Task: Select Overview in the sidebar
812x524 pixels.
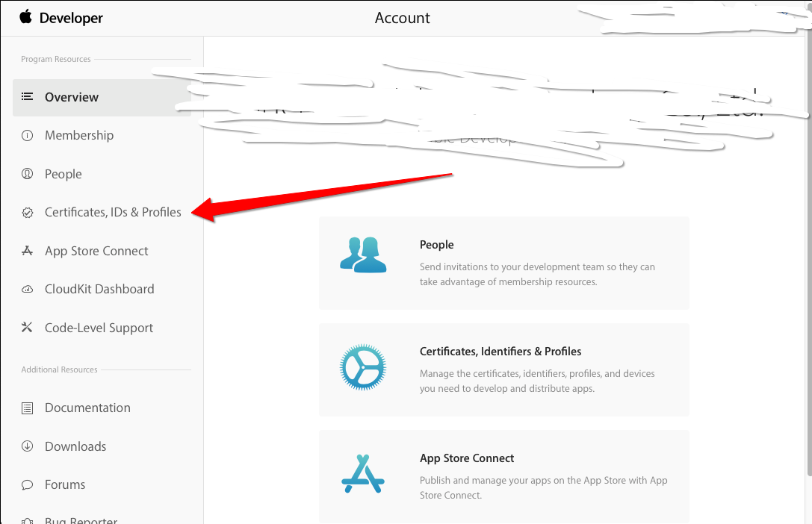Action: [x=102, y=97]
